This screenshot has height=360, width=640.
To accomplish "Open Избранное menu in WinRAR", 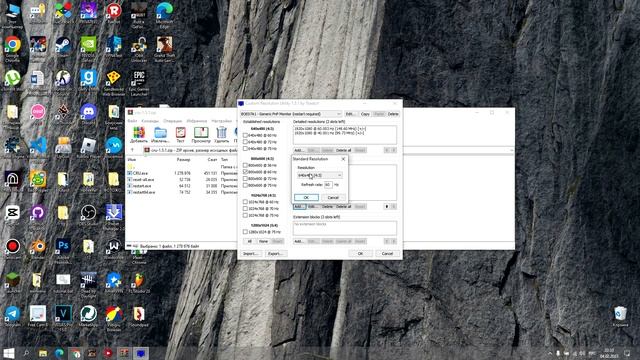I will [197, 121].
